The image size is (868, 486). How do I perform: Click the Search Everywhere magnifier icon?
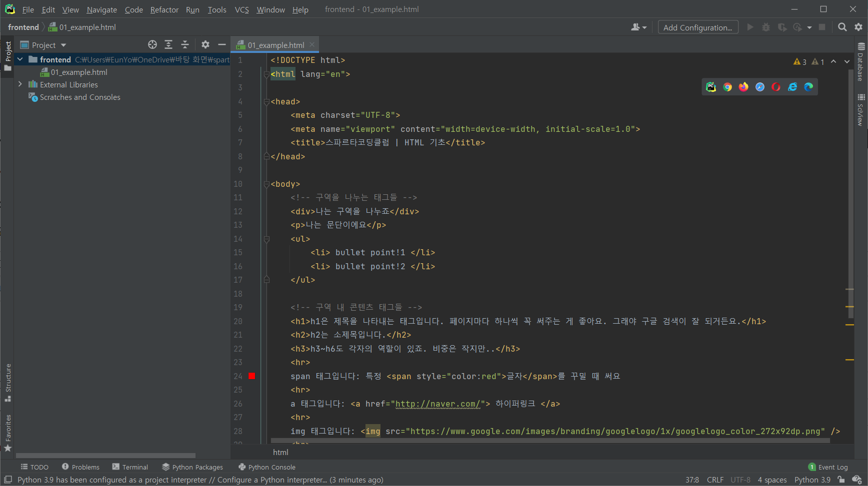point(842,27)
